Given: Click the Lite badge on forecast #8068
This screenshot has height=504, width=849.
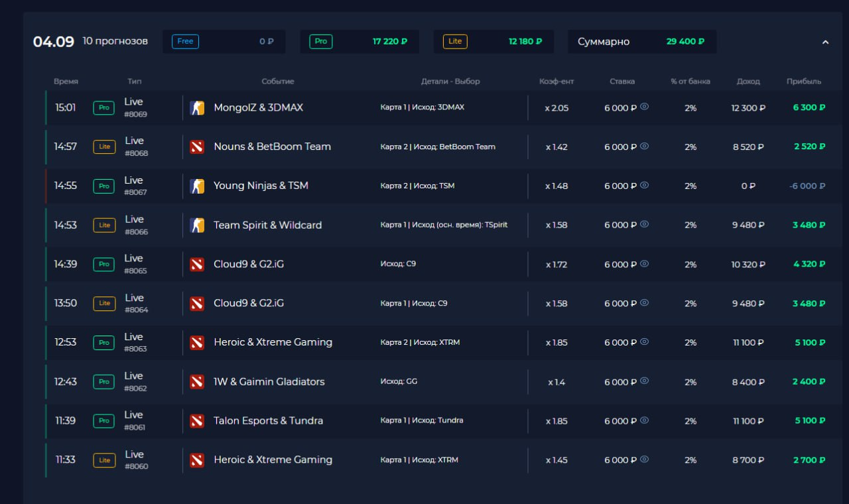Looking at the screenshot, I should point(104,147).
